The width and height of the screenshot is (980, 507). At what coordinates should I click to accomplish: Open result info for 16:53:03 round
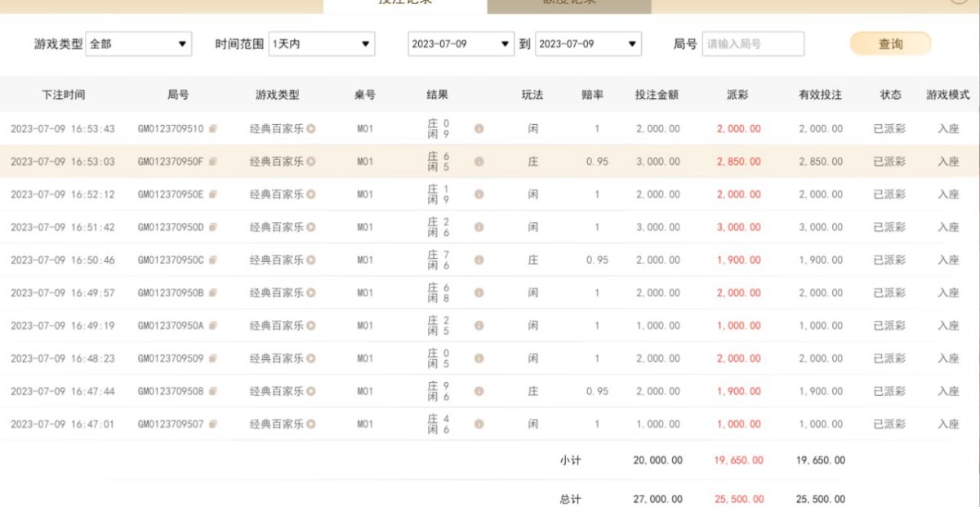pos(479,162)
